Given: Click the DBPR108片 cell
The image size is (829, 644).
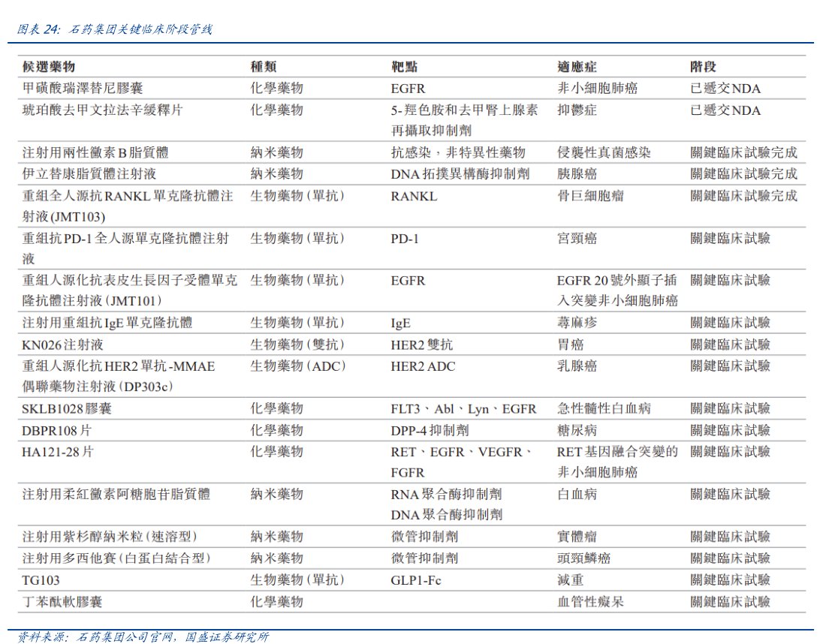Looking at the screenshot, I should coord(56,431).
